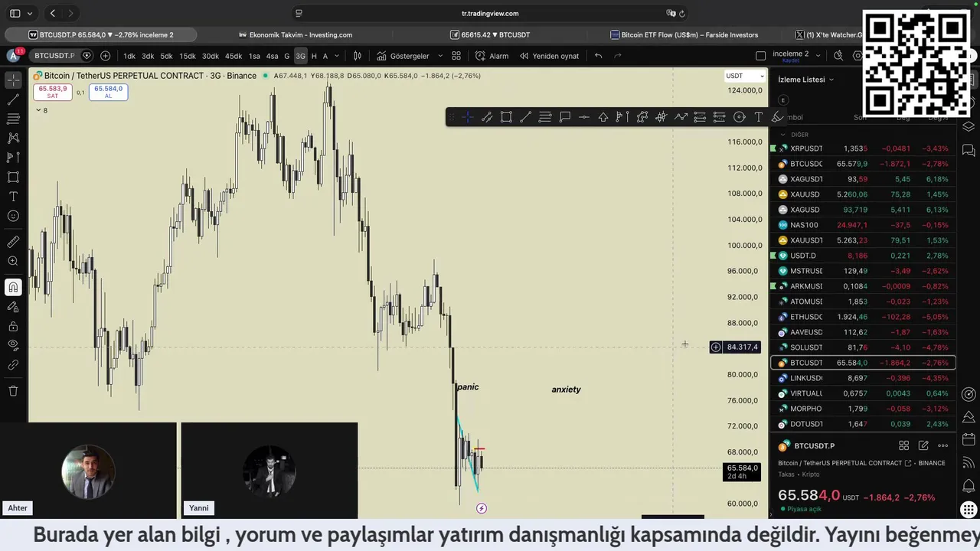Viewport: 980px width, 551px height.
Task: Open the Alarm creation dialog
Action: 492,56
